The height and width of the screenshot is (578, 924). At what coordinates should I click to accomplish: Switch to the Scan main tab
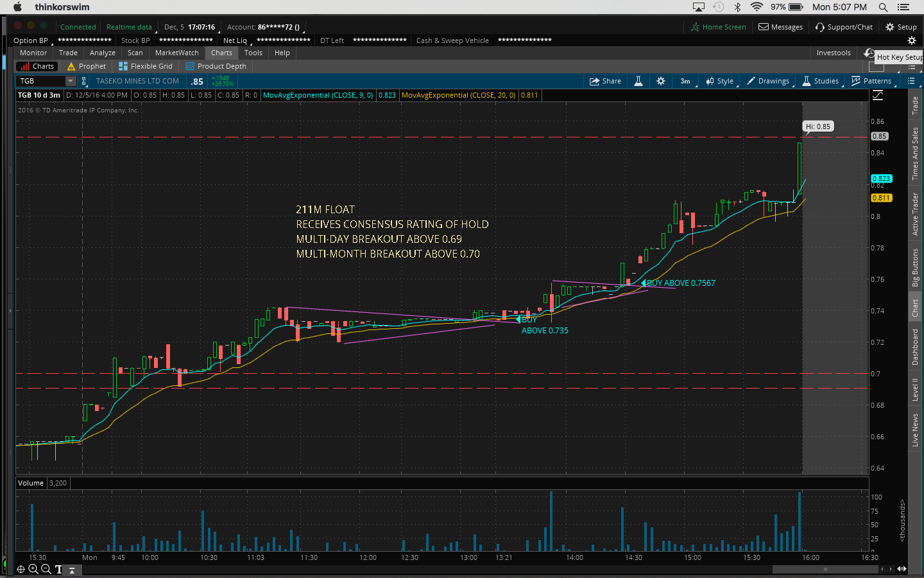[x=135, y=53]
